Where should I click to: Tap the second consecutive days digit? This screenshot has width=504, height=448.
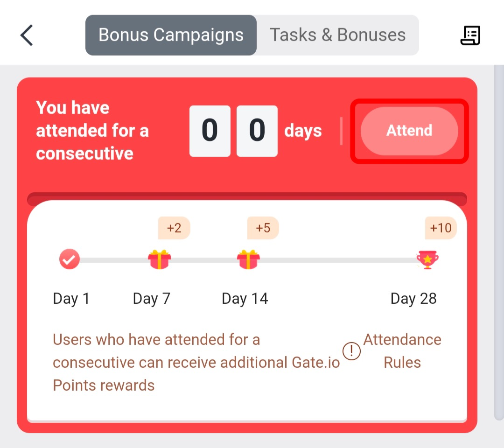click(x=257, y=131)
